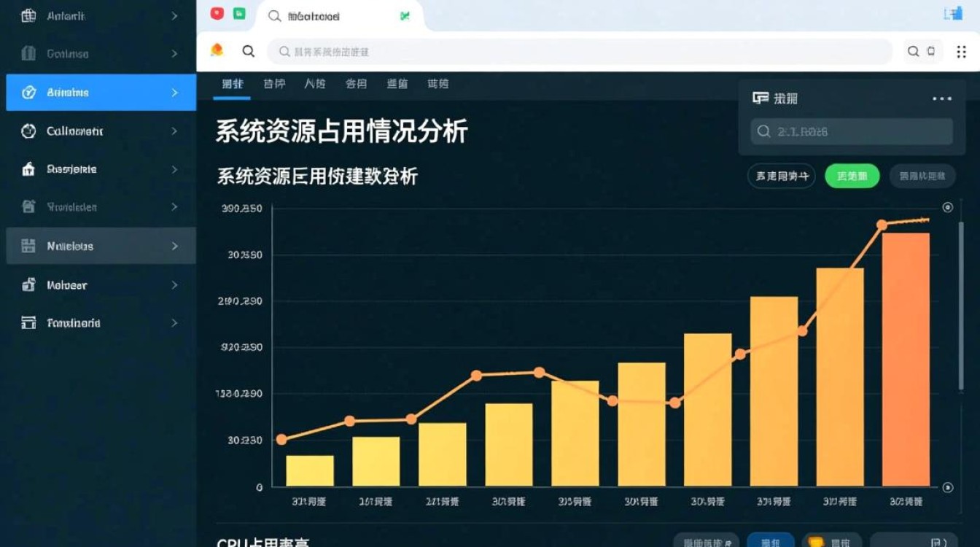Expand the Nnlielats sidebar item chevron
The image size is (980, 547).
174,246
